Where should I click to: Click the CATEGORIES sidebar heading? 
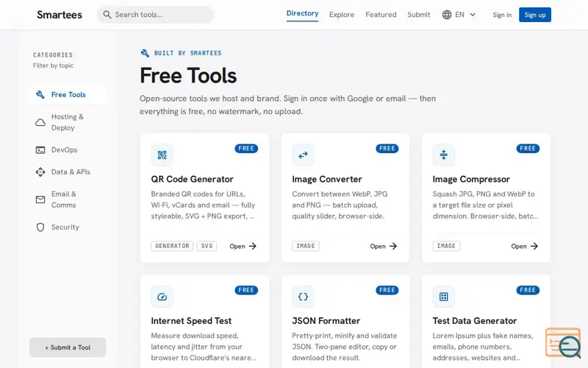click(53, 54)
